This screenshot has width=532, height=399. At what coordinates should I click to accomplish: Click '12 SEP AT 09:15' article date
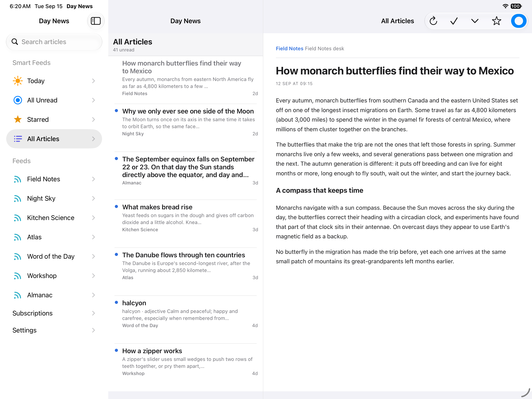pyautogui.click(x=294, y=84)
